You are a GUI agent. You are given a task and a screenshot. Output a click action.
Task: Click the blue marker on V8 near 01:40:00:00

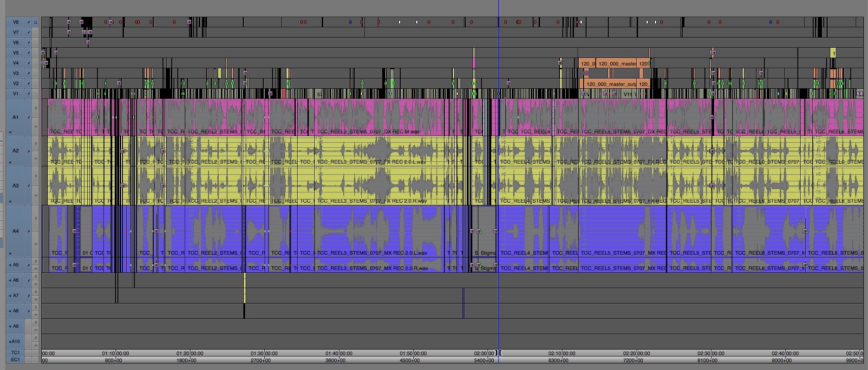pyautogui.click(x=351, y=22)
